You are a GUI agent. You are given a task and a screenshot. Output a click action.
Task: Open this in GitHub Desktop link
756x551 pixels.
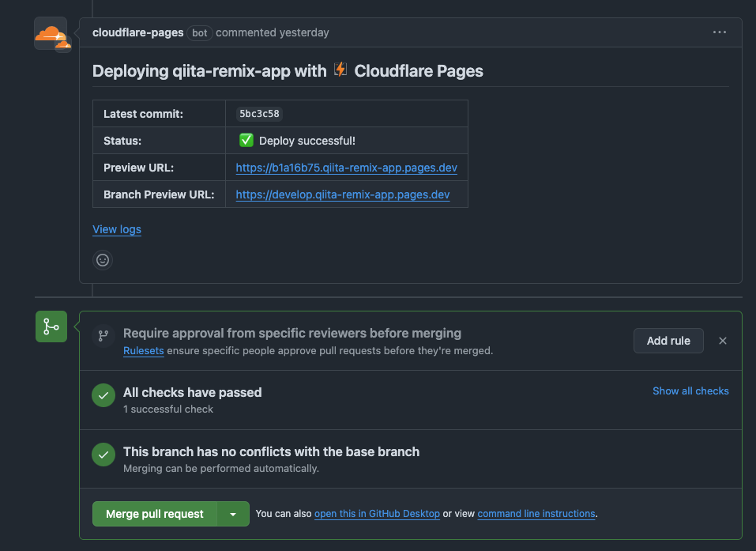pos(377,514)
